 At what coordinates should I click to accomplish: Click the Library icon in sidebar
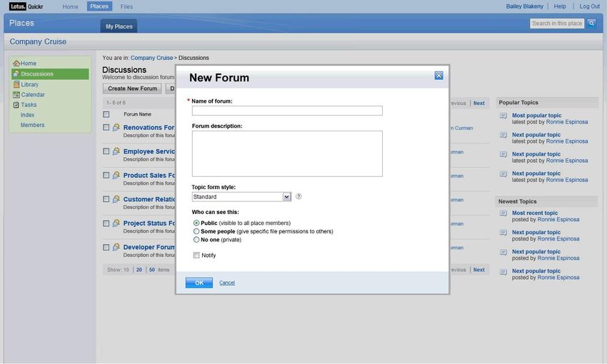pos(16,84)
